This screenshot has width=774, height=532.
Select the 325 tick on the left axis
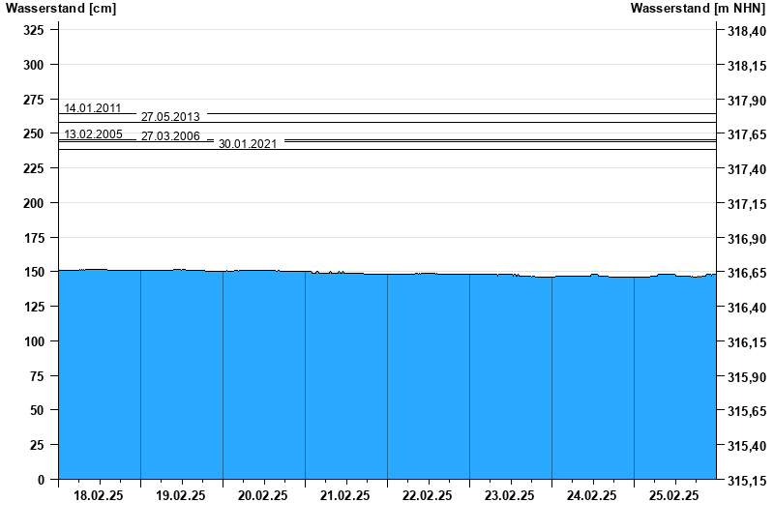click(35, 31)
